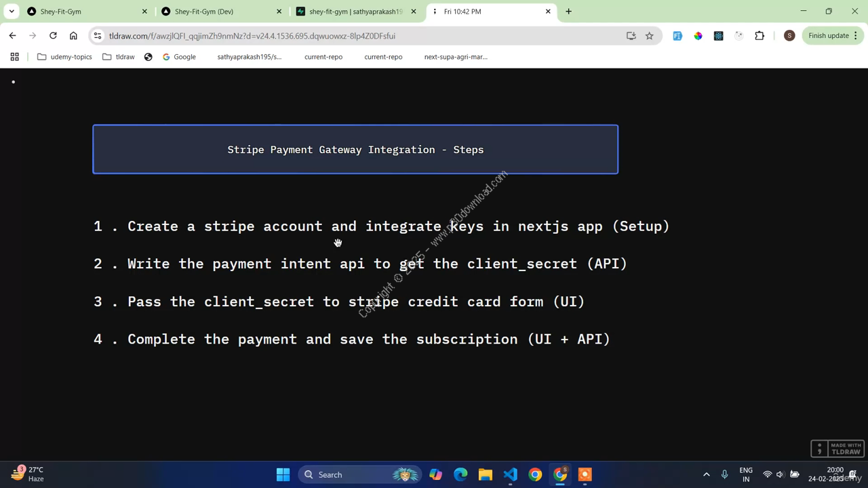Bookmark this page with the star
Screen dimensions: 868x488
coord(650,36)
